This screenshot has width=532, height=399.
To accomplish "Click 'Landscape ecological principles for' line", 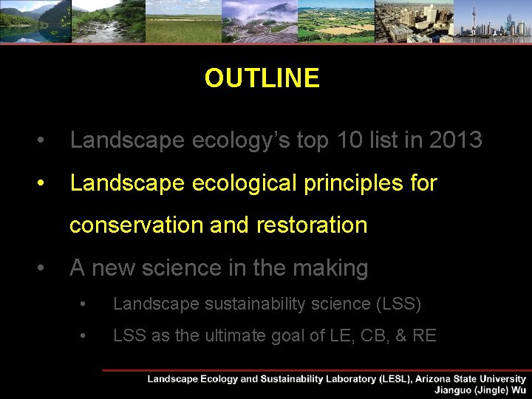I will pyautogui.click(x=253, y=183).
